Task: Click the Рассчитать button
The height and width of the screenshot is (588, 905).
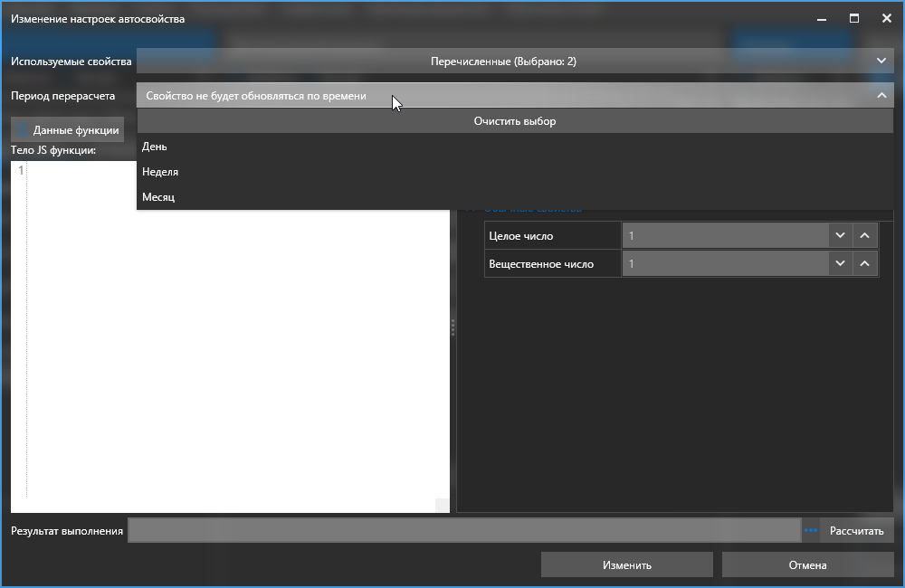Action: pos(856,531)
